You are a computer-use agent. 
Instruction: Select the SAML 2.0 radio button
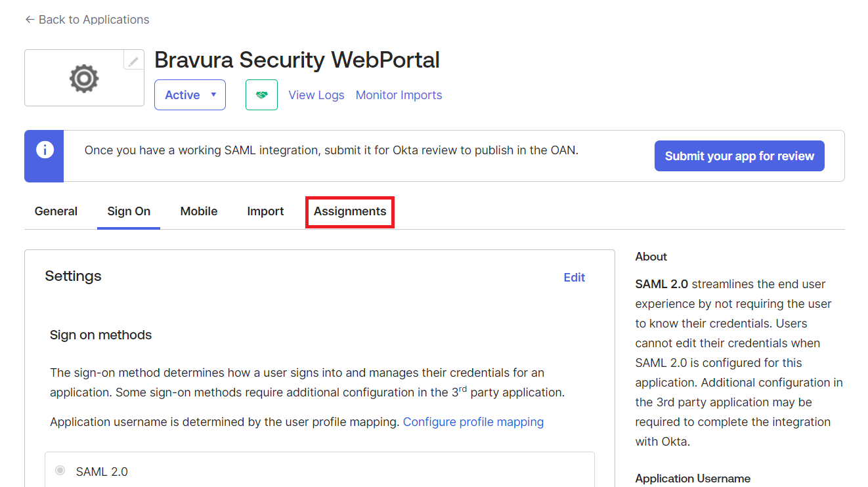tap(60, 471)
